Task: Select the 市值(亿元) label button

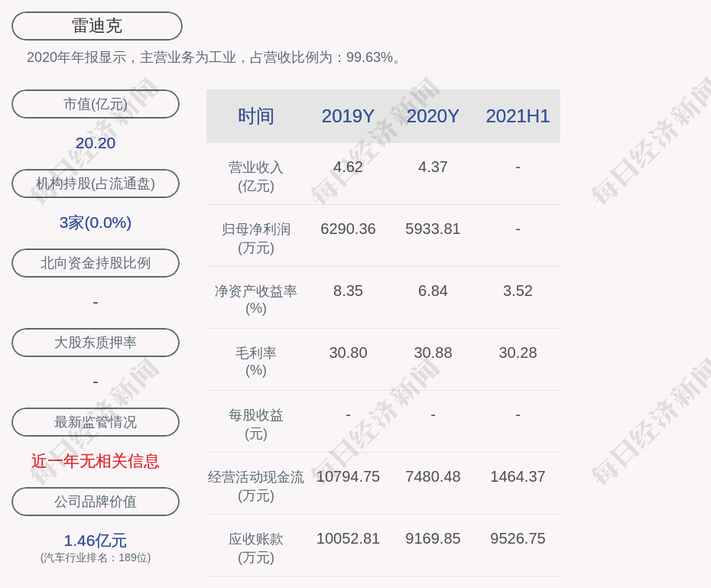Action: point(96,104)
